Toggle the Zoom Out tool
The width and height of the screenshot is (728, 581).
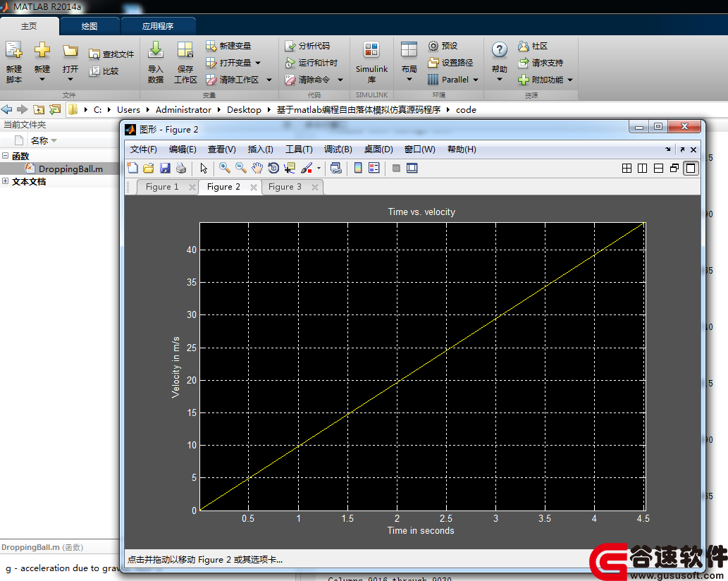[240, 168]
